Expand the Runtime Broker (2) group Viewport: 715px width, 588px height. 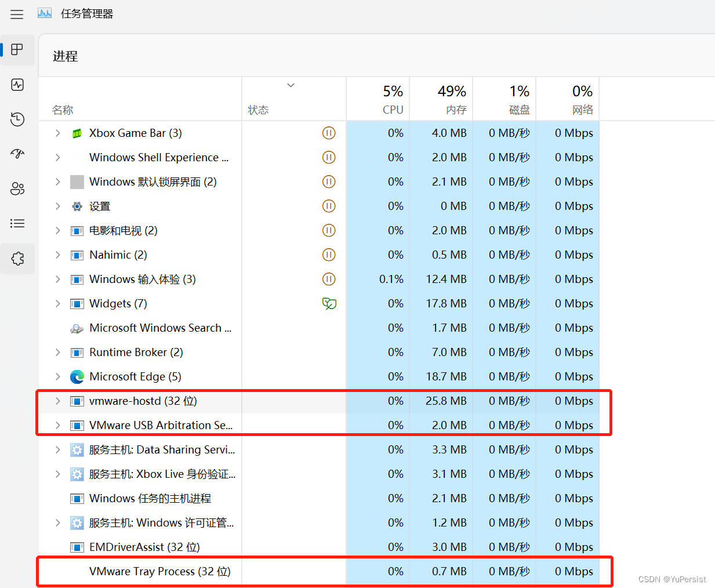[57, 352]
